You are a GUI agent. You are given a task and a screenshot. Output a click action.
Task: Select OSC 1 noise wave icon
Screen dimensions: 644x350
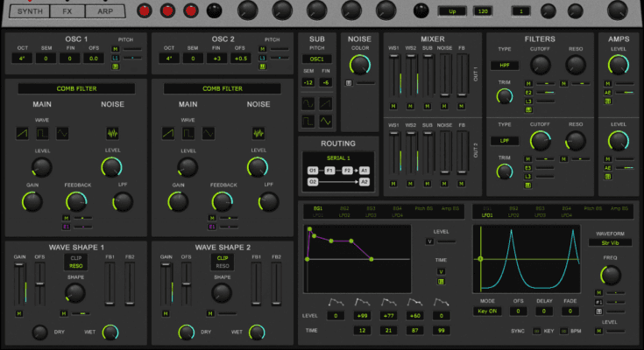click(x=112, y=133)
